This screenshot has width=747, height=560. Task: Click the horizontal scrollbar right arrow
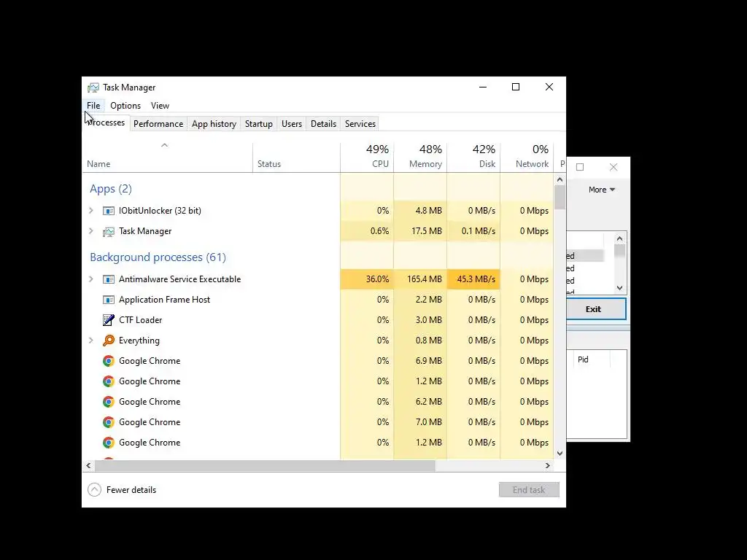pyautogui.click(x=548, y=465)
